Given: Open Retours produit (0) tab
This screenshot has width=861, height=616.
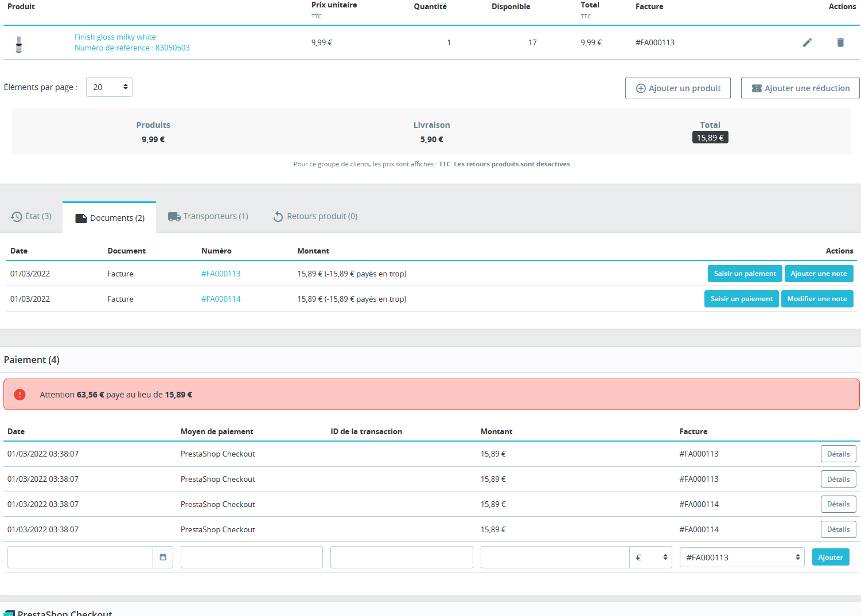Looking at the screenshot, I should tap(315, 216).
